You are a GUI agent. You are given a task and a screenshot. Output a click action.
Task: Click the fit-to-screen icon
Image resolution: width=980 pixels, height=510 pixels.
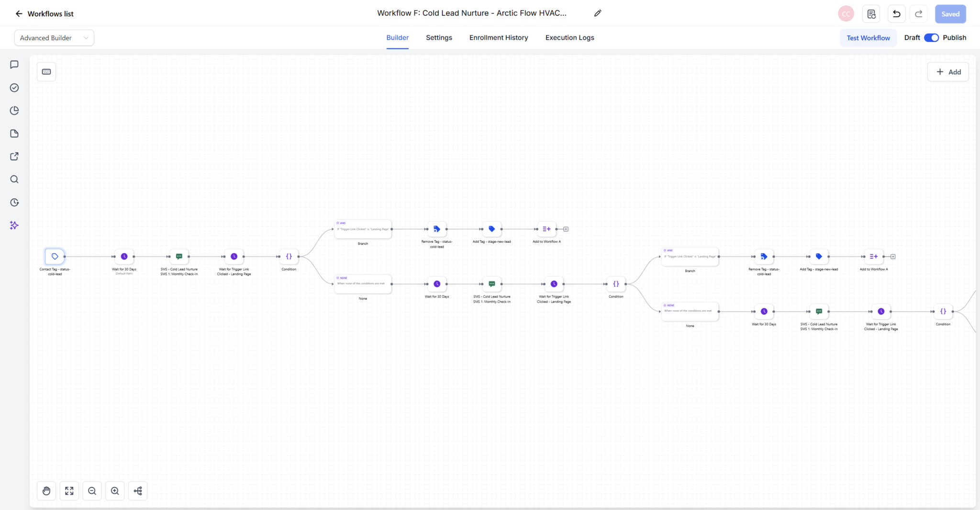coord(69,491)
